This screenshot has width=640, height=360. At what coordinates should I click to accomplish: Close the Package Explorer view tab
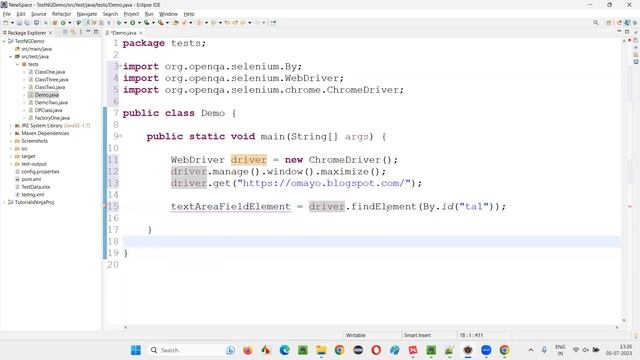coord(51,33)
